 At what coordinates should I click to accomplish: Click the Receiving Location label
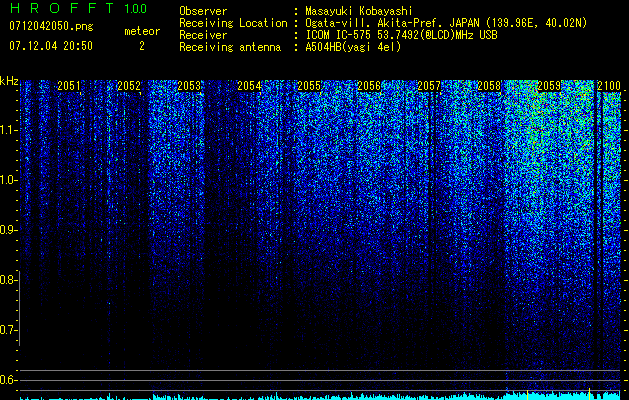click(x=233, y=23)
